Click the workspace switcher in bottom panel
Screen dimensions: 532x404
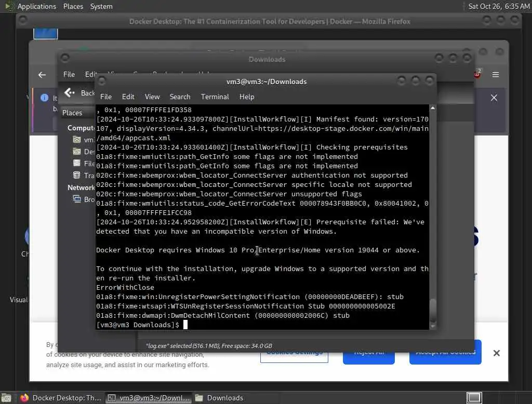pos(474,398)
